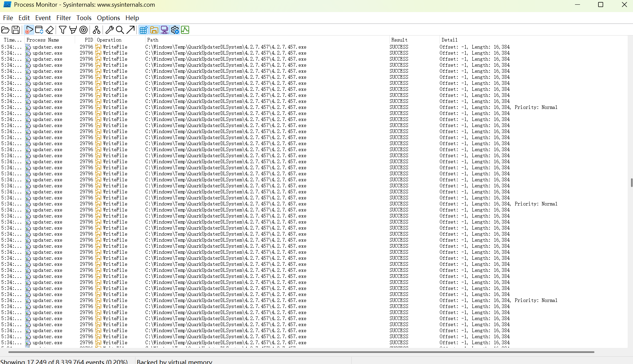
Task: Click the Result column header
Action: [414, 40]
